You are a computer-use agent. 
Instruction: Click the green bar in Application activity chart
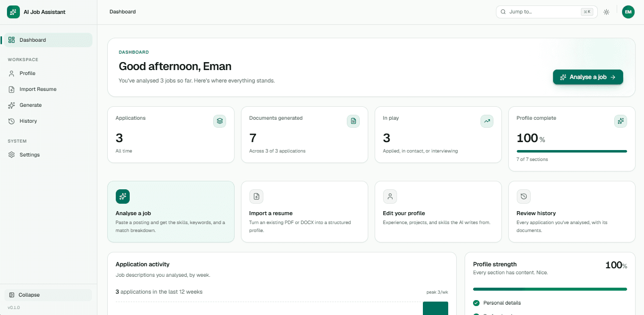pyautogui.click(x=435, y=309)
